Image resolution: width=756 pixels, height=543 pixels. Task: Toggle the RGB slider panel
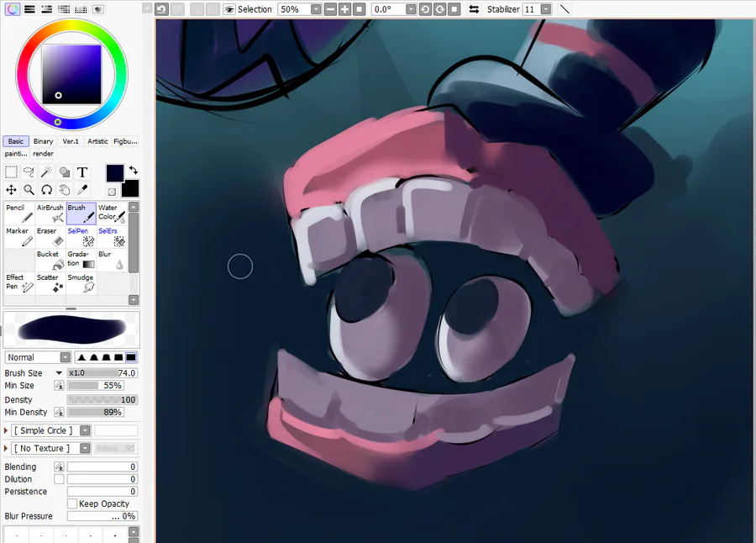tap(30, 9)
